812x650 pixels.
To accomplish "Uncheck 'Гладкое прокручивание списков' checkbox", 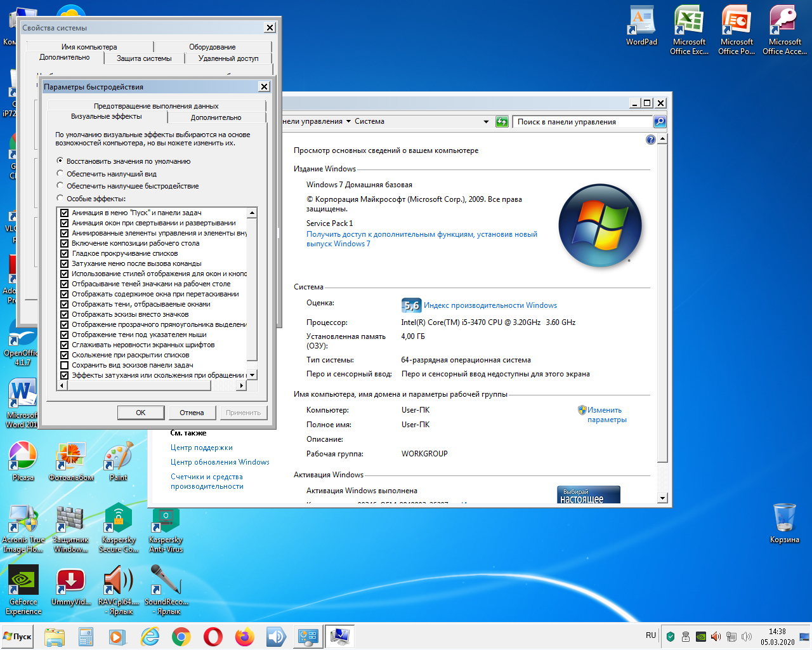I will point(64,253).
